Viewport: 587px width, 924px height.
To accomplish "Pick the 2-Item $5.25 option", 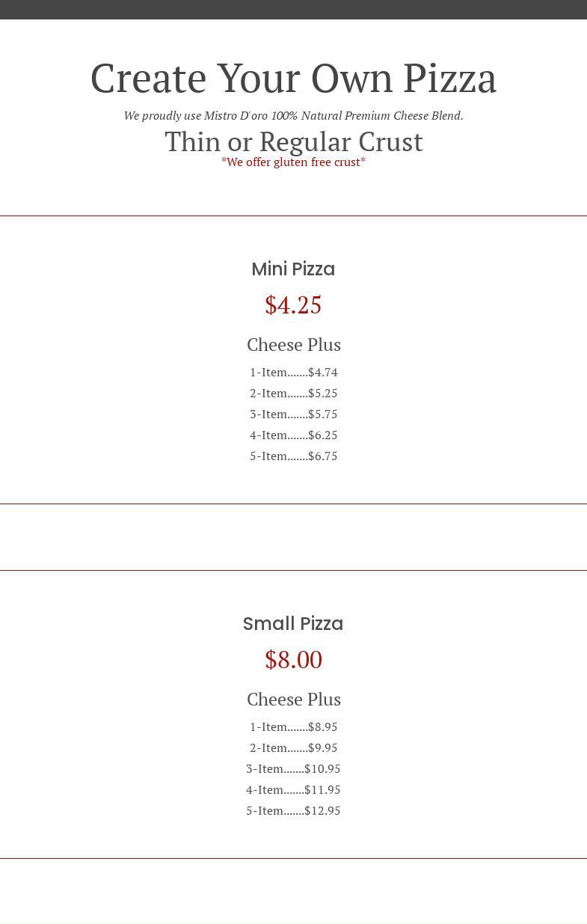I will click(x=293, y=394).
